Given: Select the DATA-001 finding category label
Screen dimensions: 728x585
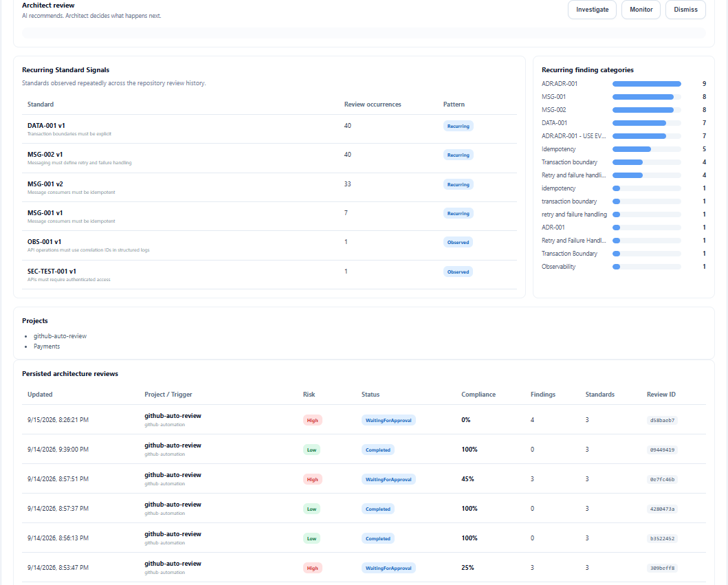Looking at the screenshot, I should pyautogui.click(x=554, y=123).
